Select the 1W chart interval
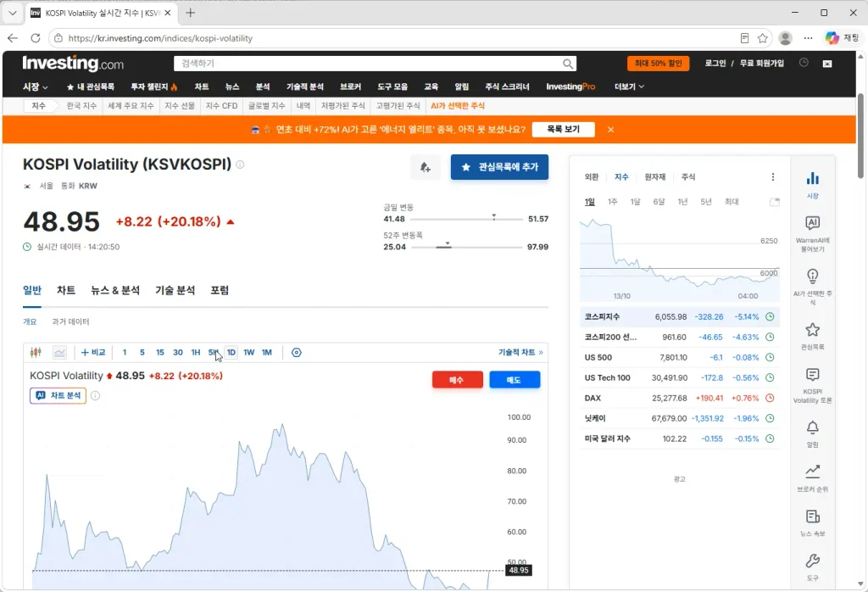The height and width of the screenshot is (592, 868). tap(249, 352)
